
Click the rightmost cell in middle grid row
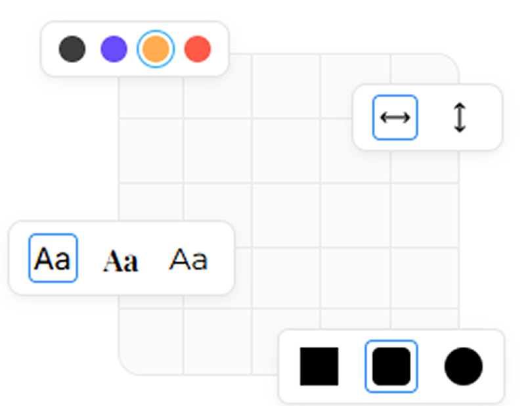pyautogui.click(x=424, y=215)
